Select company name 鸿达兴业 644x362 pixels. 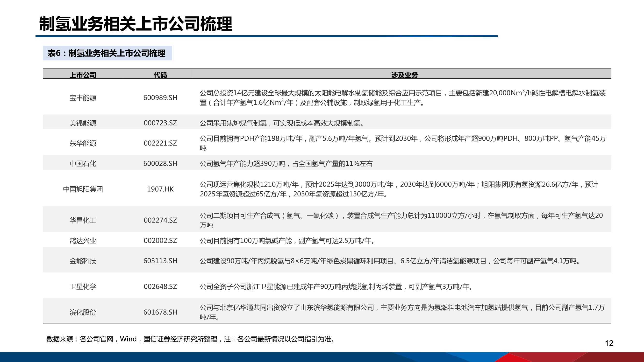[83, 240]
